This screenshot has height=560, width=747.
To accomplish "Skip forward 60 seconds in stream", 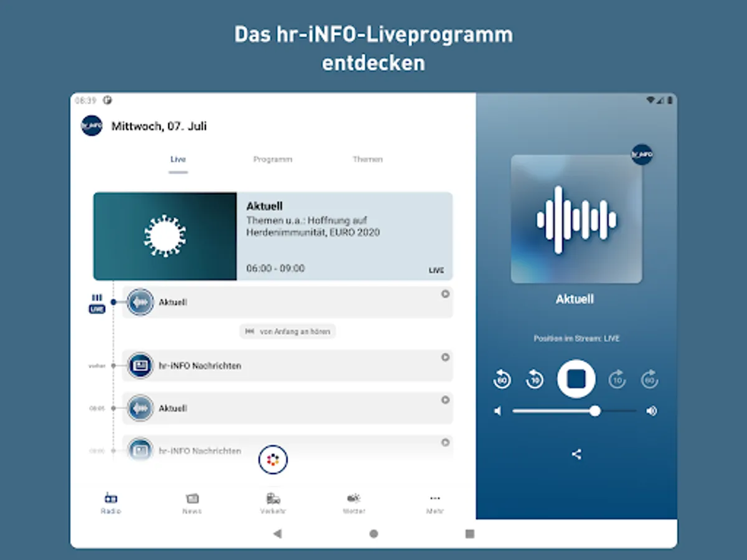I will 650,379.
